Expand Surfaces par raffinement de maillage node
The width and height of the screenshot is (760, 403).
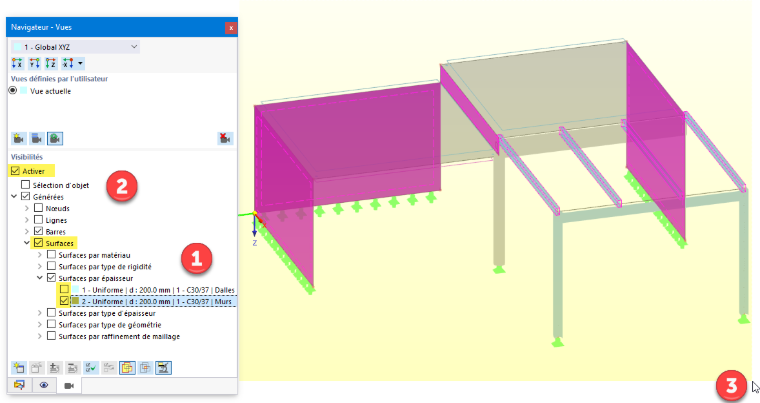[40, 336]
